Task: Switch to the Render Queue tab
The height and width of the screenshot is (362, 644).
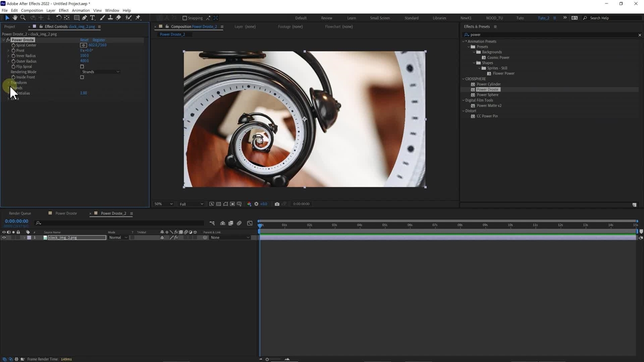Action: coord(20,213)
